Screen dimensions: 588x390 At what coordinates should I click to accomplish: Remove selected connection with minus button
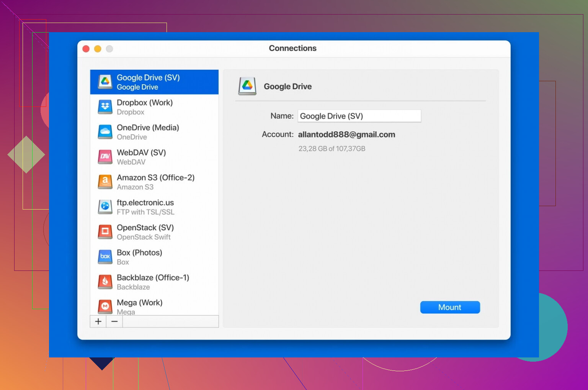coord(114,321)
